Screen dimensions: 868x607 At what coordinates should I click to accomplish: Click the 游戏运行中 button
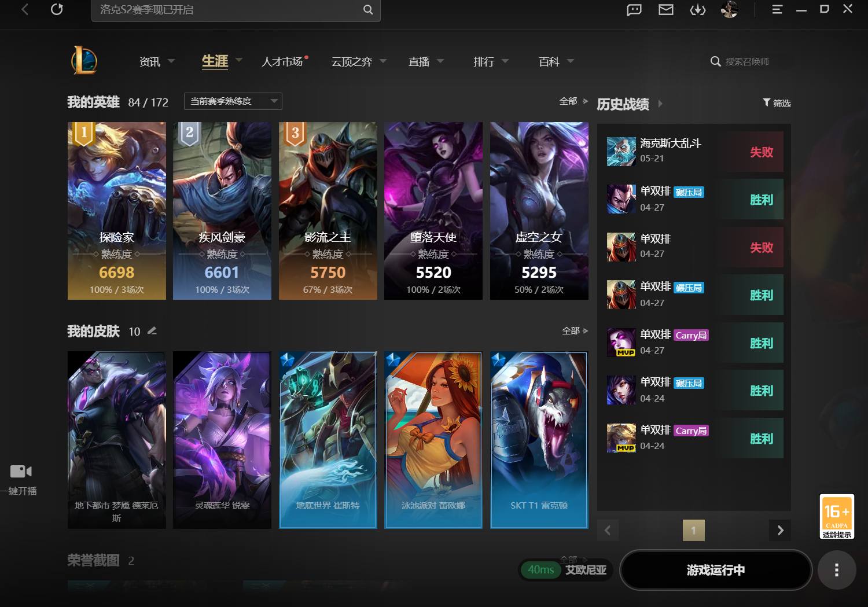pos(716,570)
